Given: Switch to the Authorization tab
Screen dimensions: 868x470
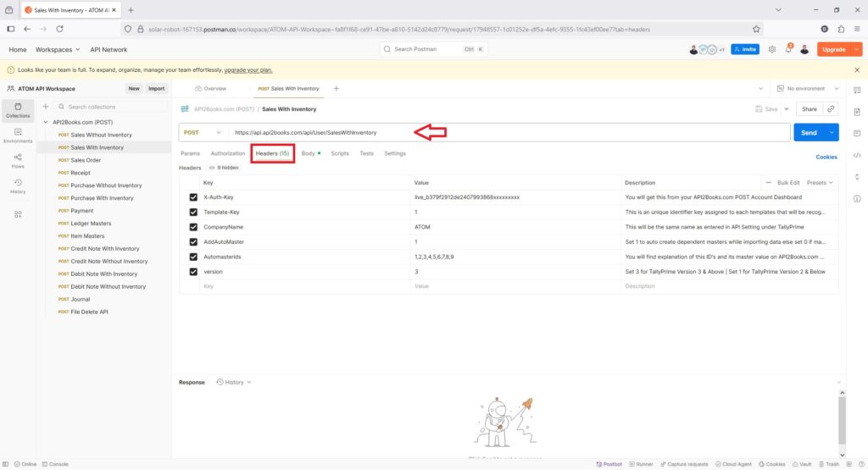Looking at the screenshot, I should (x=227, y=153).
